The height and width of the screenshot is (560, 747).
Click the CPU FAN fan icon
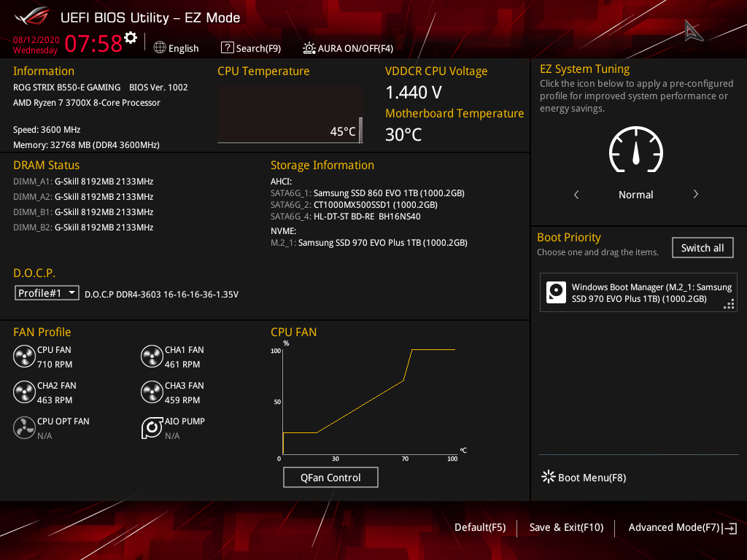pos(24,357)
